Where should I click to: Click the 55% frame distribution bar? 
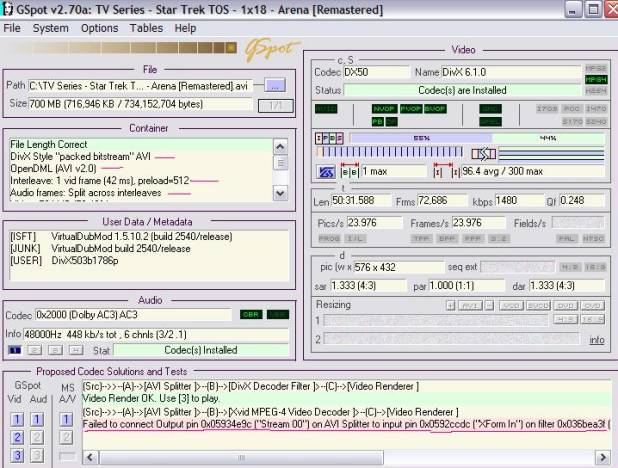[x=421, y=138]
